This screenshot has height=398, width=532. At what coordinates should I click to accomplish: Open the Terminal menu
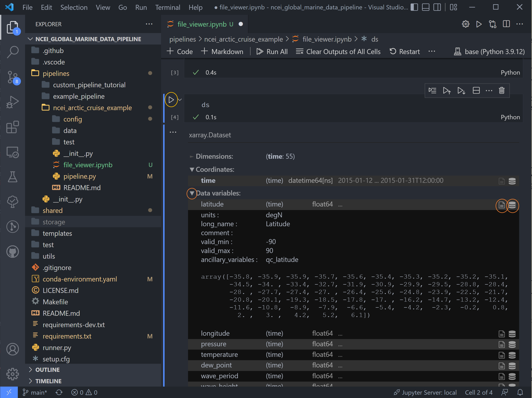point(168,7)
